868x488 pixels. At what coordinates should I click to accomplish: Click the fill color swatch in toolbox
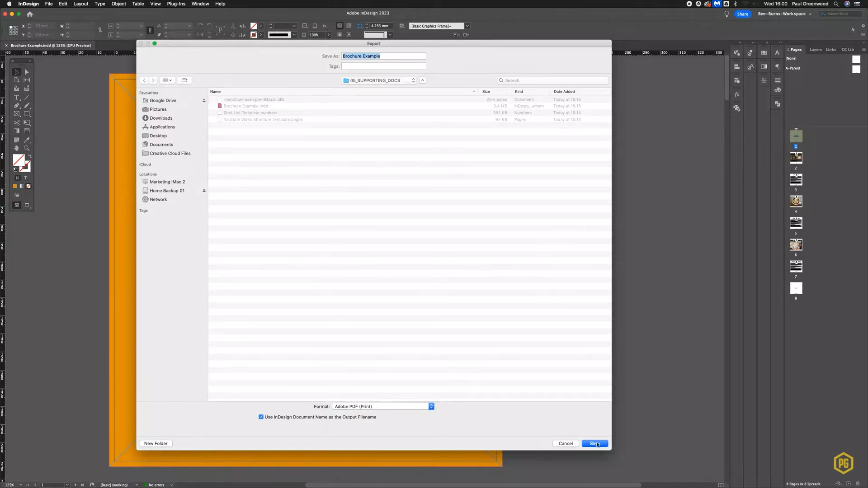pyautogui.click(x=19, y=160)
